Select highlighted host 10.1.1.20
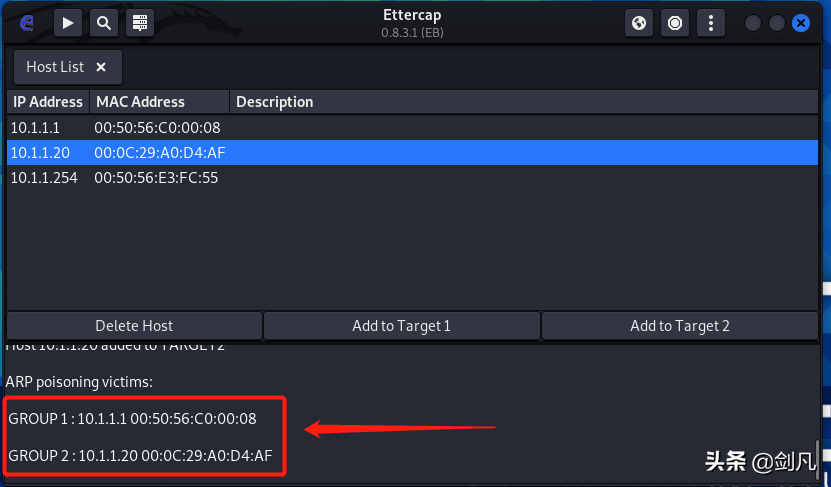This screenshot has width=831, height=487. tap(412, 153)
